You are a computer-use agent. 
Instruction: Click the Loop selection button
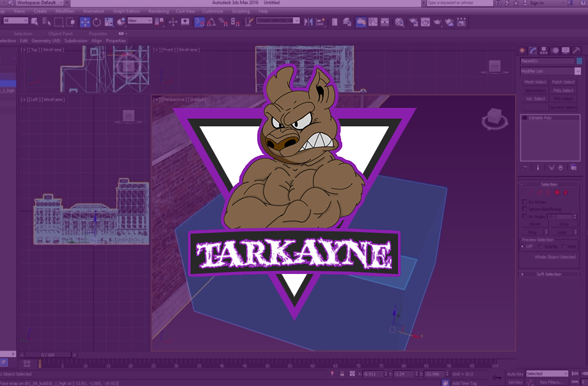tap(561, 232)
